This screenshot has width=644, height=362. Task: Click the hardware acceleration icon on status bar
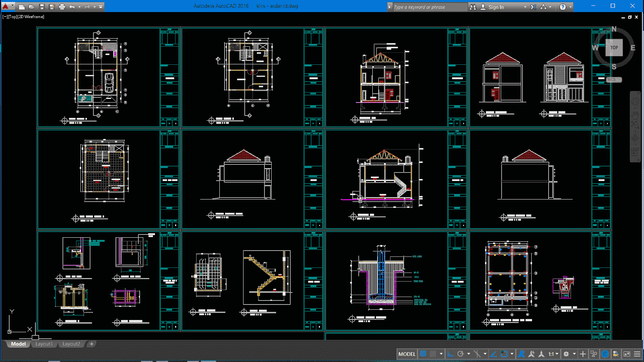point(605,354)
